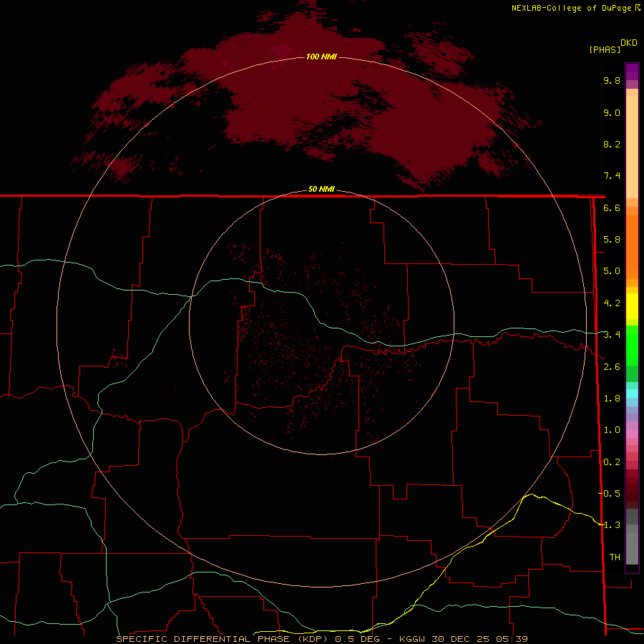Pick the yellow band beside 4.2
This screenshot has height=644, width=644.
pyautogui.click(x=632, y=306)
